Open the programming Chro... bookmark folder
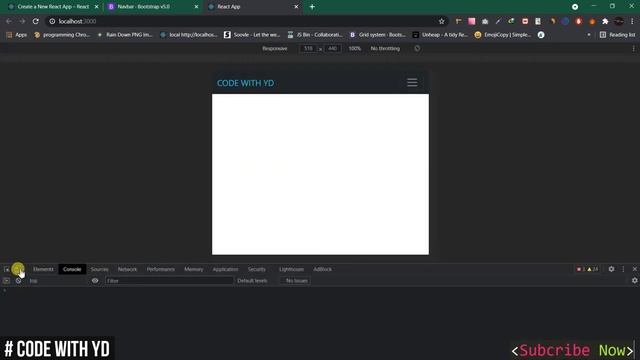This screenshot has height=360, width=640. 62,35
